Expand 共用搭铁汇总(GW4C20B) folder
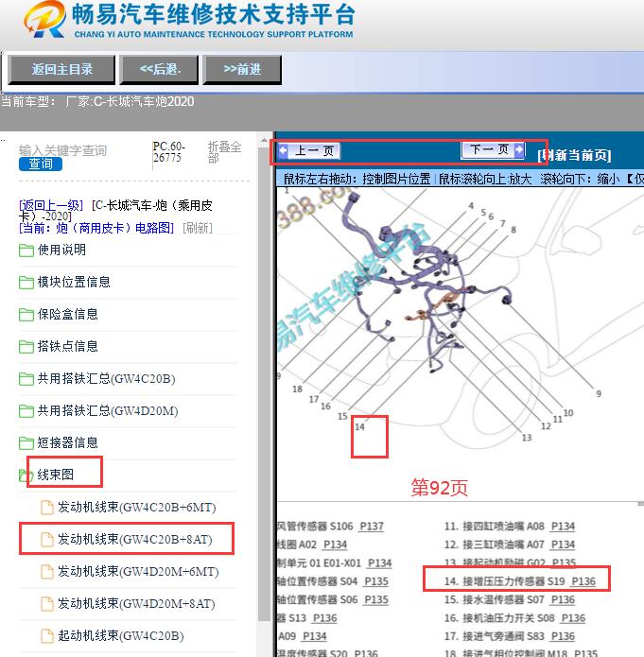Screen dimensions: 644x657 (x=106, y=379)
